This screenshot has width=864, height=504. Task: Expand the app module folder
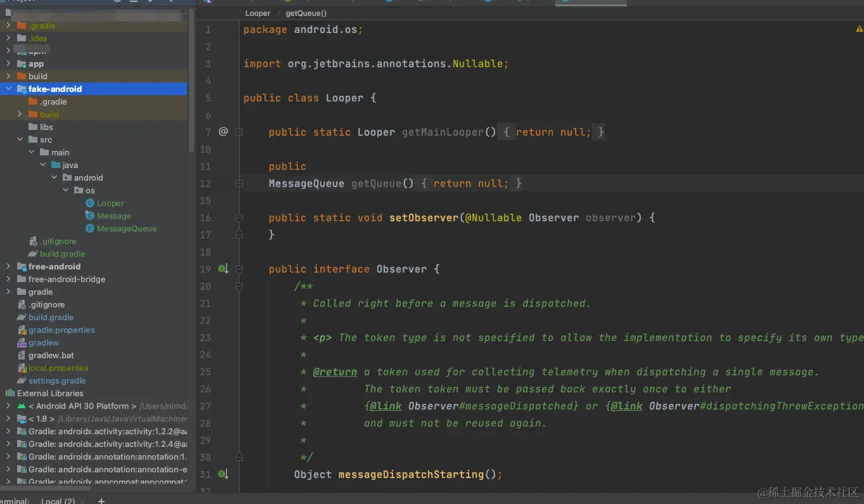(8, 63)
